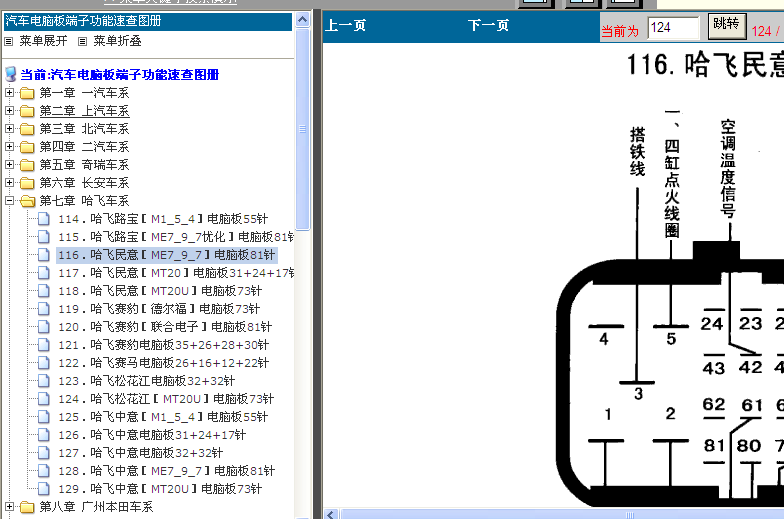The image size is (784, 519).
Task: Open 128.哈飞中意 ME7_9_7 电脑板81针
Action: (x=166, y=471)
